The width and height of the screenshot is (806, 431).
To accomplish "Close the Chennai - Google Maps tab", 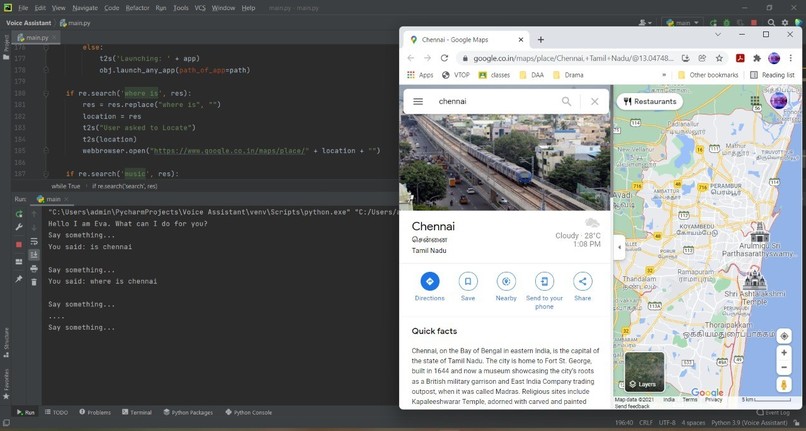I will tap(521, 40).
